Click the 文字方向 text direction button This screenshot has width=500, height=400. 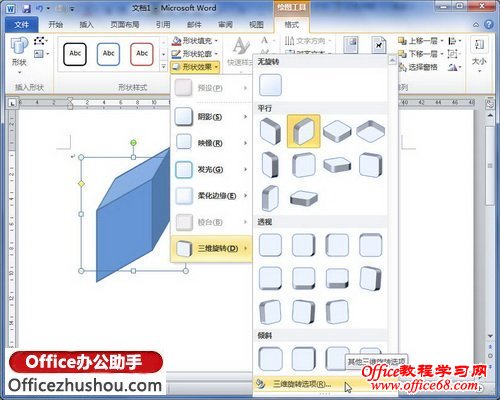pos(308,41)
